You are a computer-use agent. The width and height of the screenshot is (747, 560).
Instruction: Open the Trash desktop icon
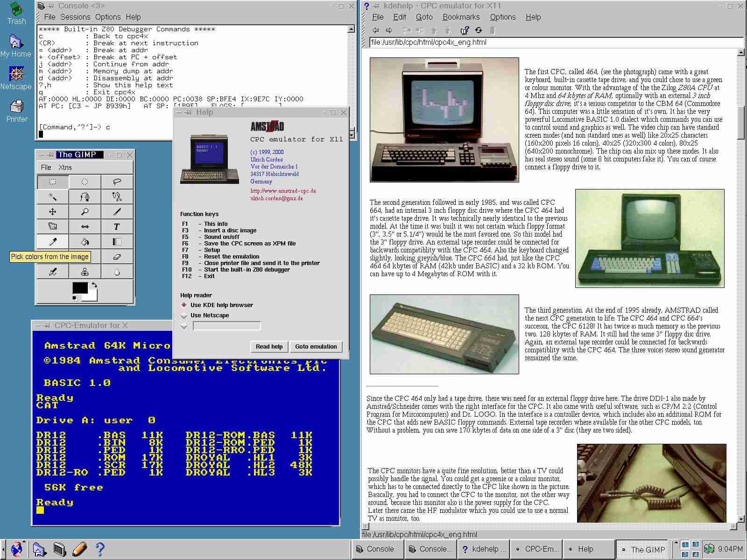pyautogui.click(x=16, y=13)
